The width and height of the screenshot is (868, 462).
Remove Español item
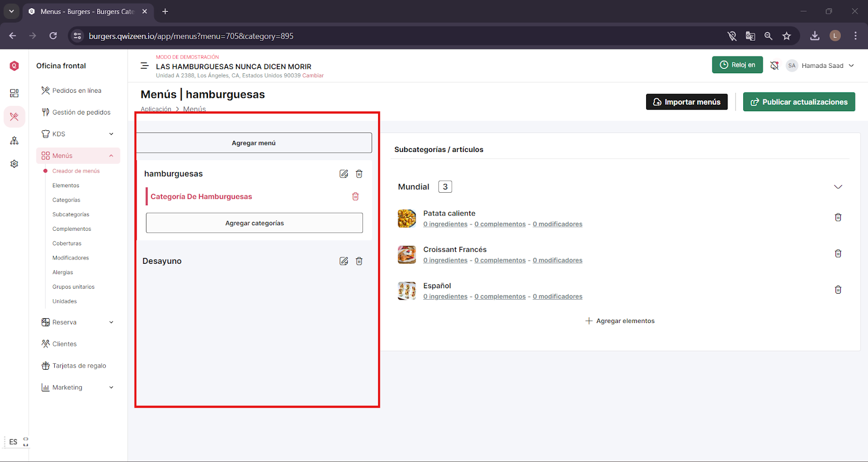[838, 290]
